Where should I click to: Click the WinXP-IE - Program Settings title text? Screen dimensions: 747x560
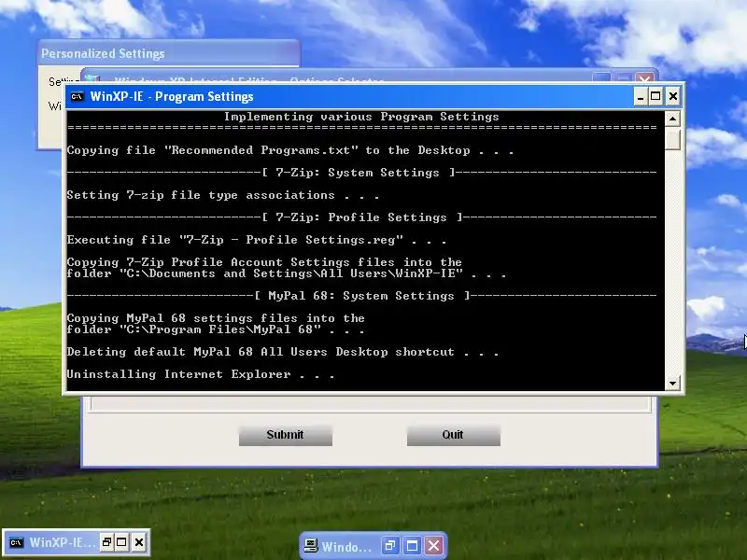(172, 97)
